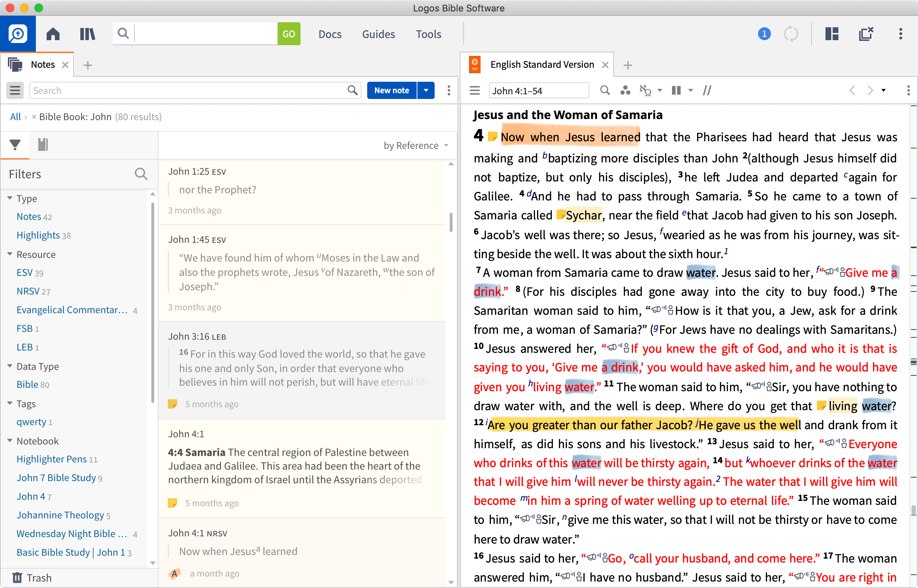Click the Notes search magnifier icon

click(352, 90)
